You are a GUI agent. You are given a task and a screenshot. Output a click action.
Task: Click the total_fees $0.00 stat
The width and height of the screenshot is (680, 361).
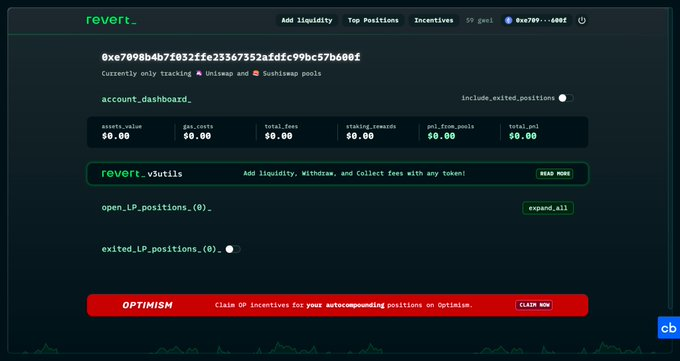(281, 132)
